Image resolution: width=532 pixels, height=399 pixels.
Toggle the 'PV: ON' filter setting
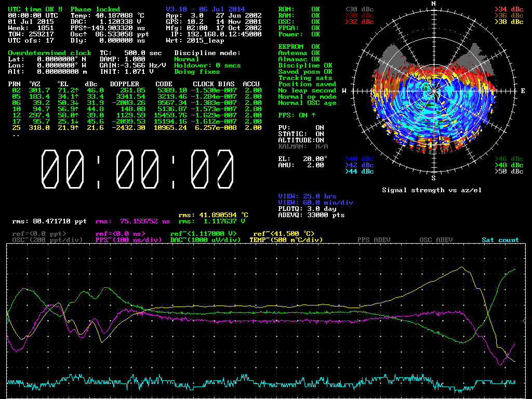301,128
